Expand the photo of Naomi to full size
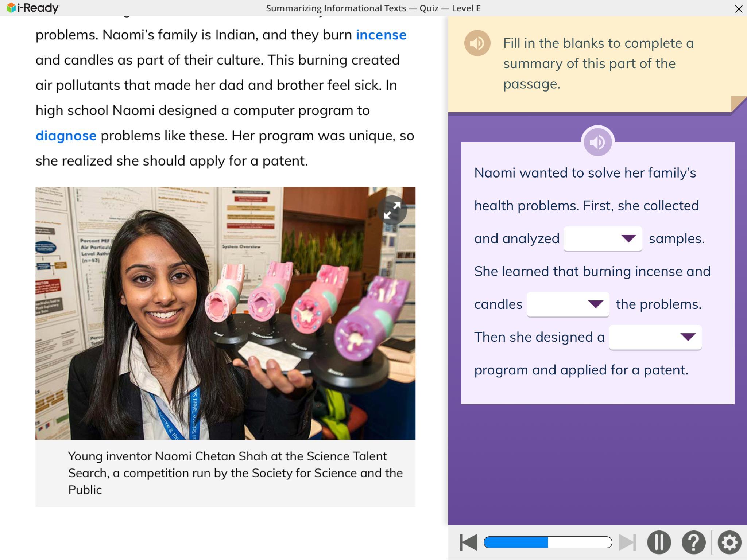 click(392, 210)
